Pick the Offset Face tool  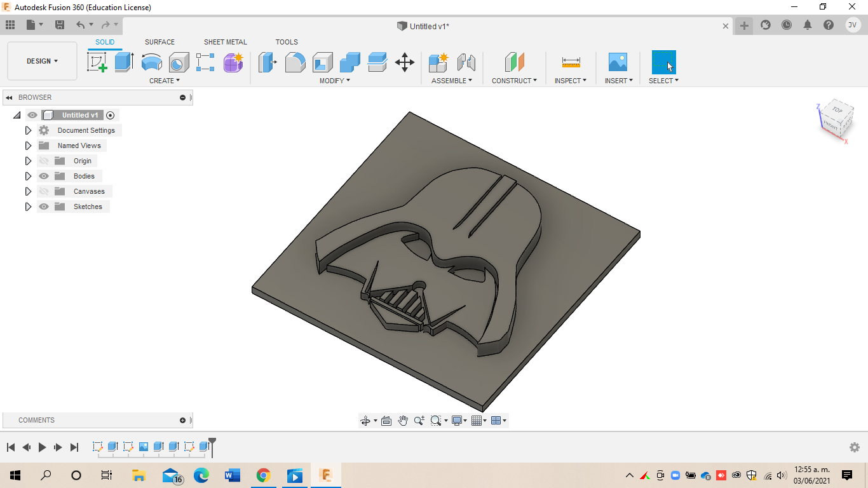point(377,62)
